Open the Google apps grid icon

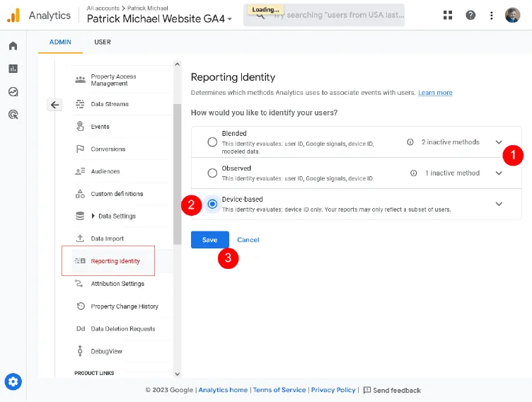(448, 16)
